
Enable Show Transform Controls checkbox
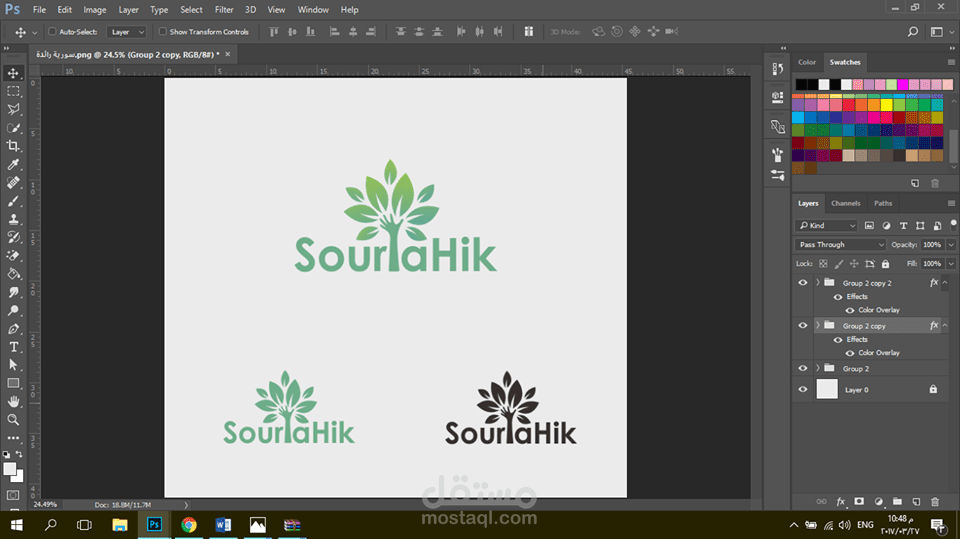click(x=162, y=31)
